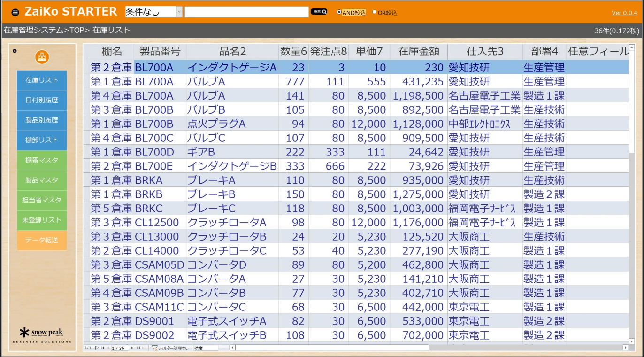644x357 pixels.
Task: Click the インダクトゲージB product name cell
Action: [232, 166]
